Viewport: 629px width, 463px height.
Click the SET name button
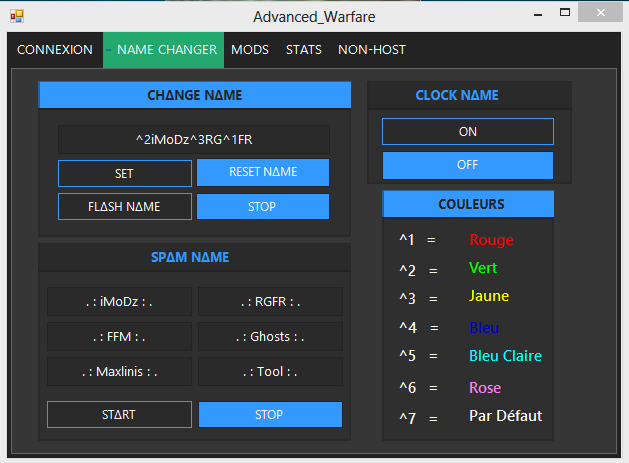tap(125, 173)
